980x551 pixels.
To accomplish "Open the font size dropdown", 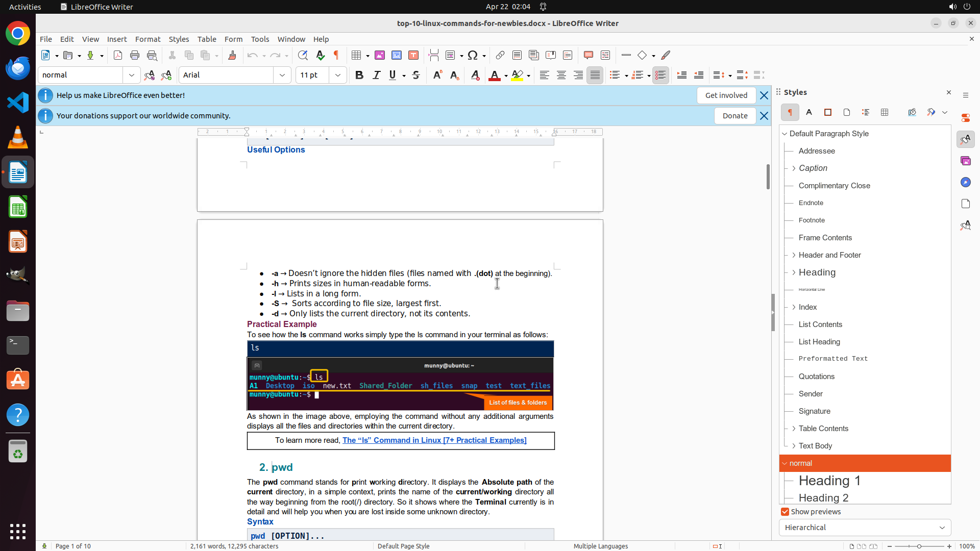I will coord(338,75).
